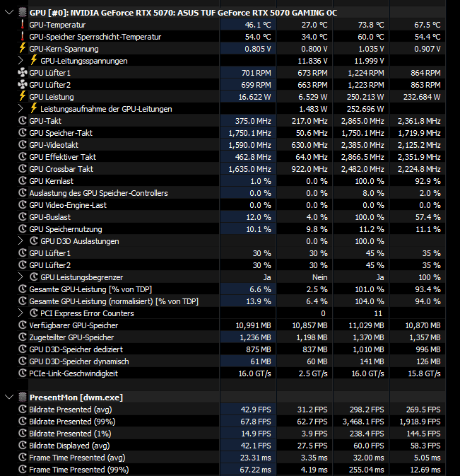
Task: Select the GPU-Temperatur sensor row label
Action: point(57,25)
